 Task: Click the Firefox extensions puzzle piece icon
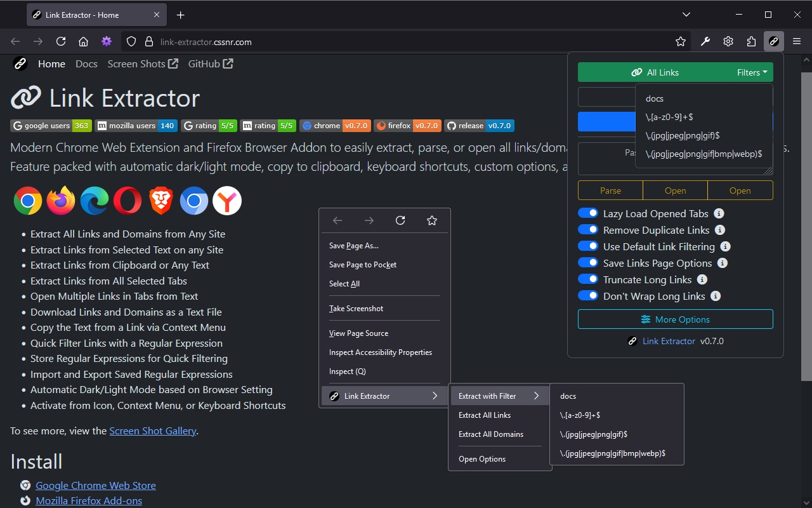tap(751, 41)
